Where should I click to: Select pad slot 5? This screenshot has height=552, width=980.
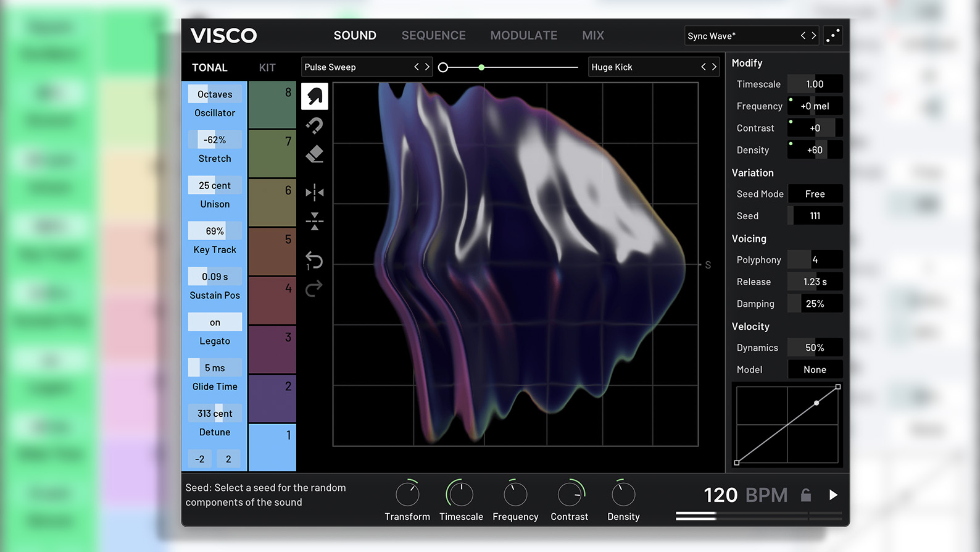pyautogui.click(x=272, y=251)
